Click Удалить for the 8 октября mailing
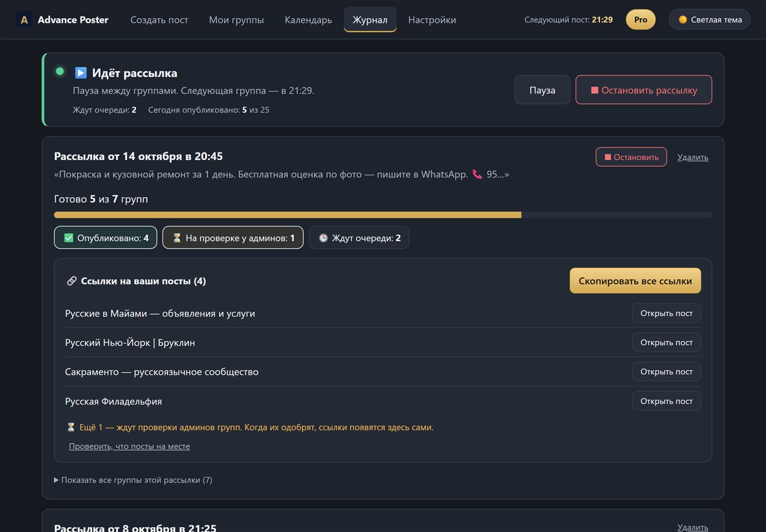Image resolution: width=766 pixels, height=532 pixels. click(x=693, y=527)
